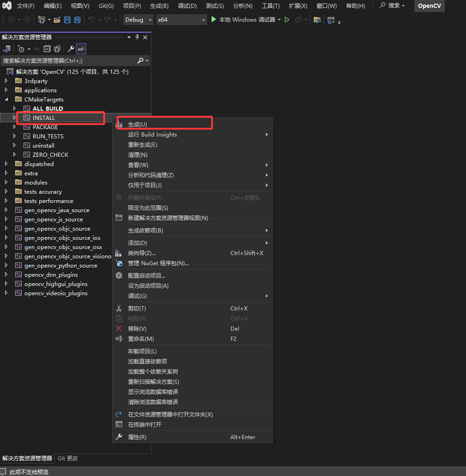
Task: Expand the 3rdparty folder node
Action: (x=6, y=81)
